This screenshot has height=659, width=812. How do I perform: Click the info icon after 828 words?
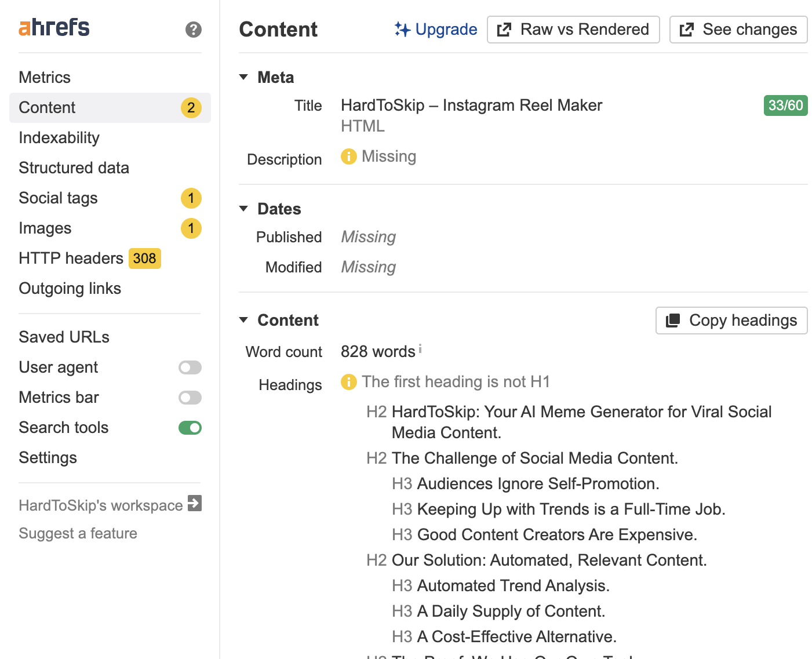point(420,347)
